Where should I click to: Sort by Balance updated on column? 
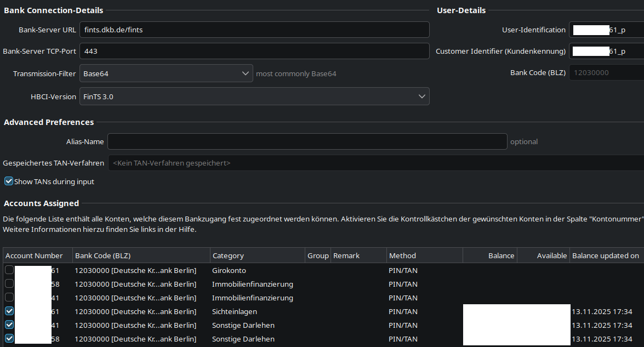click(x=606, y=255)
